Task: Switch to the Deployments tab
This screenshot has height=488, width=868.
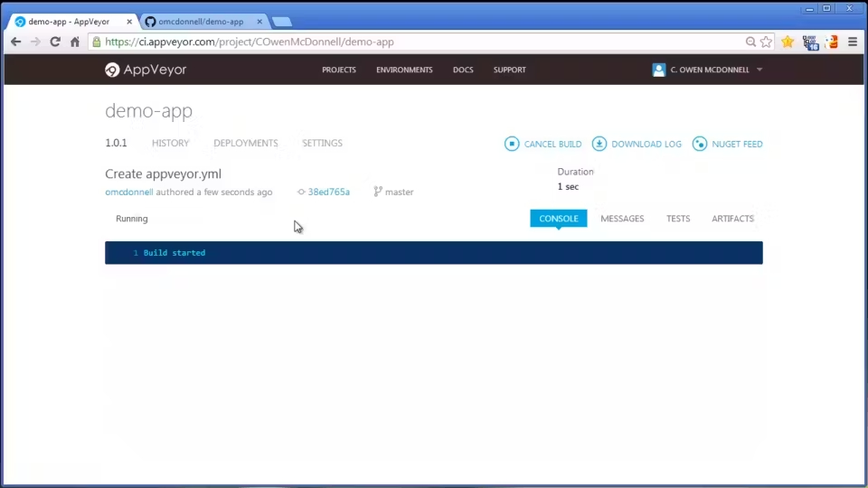Action: (x=246, y=143)
